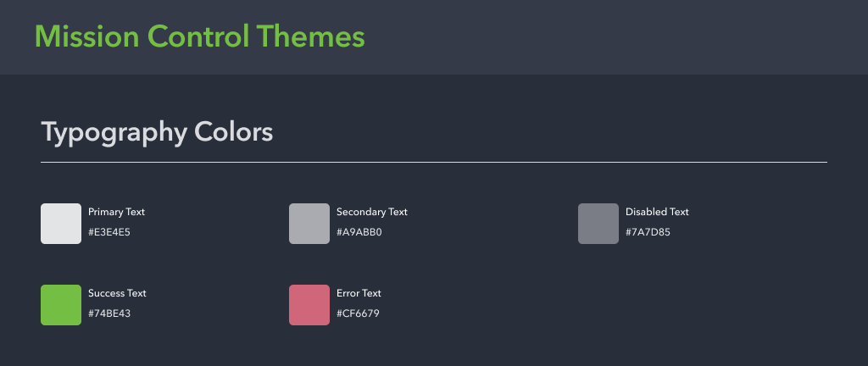Click the Primary Text label

point(116,212)
